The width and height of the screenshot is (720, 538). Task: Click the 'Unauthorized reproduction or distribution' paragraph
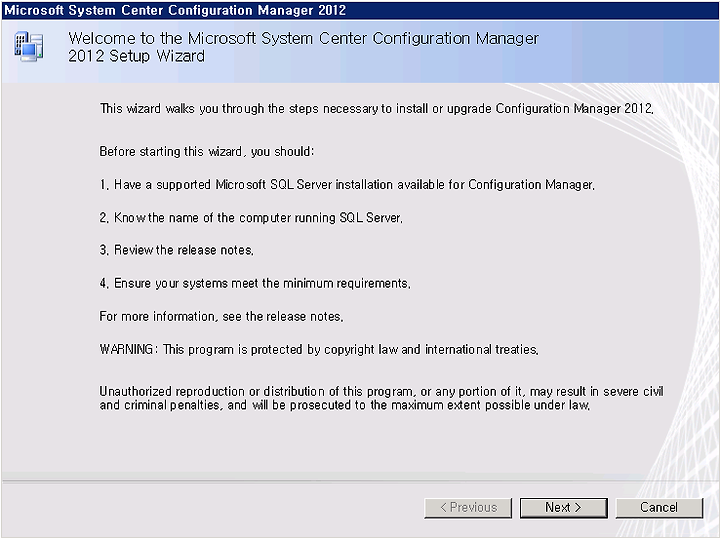click(382, 398)
